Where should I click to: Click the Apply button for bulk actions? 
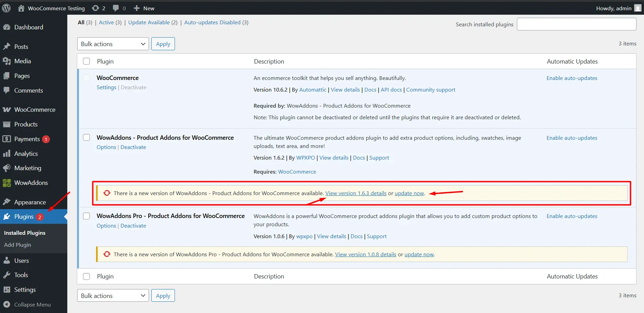pos(163,44)
